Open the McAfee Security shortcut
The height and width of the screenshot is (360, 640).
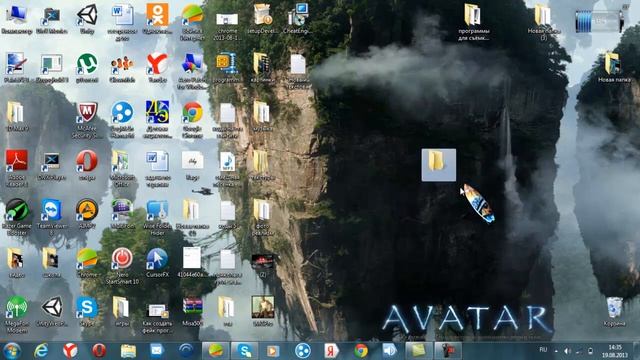87,120
